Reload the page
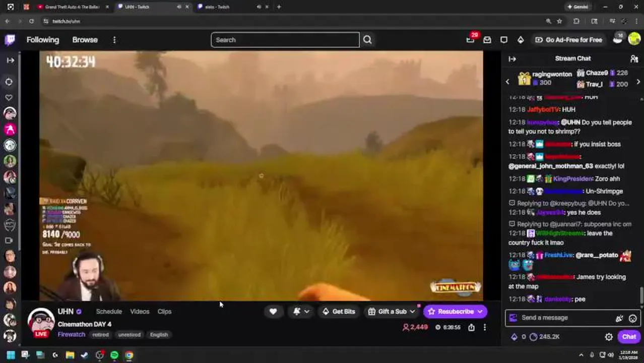The image size is (644, 363). (x=31, y=21)
